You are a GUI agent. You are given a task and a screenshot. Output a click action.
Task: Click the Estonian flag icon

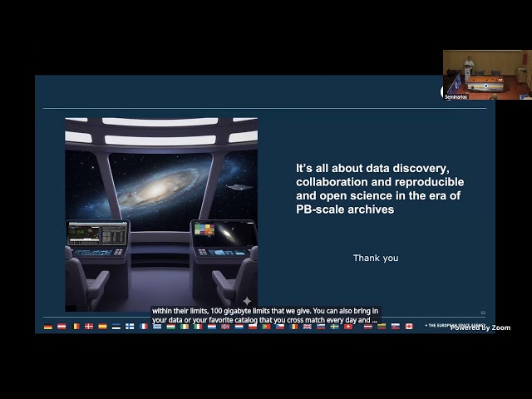116,327
